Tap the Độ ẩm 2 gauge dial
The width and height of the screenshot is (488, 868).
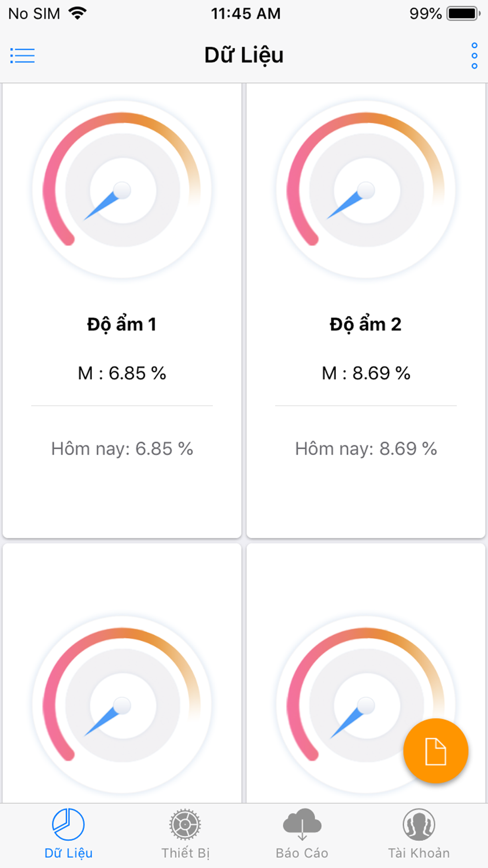tap(366, 190)
